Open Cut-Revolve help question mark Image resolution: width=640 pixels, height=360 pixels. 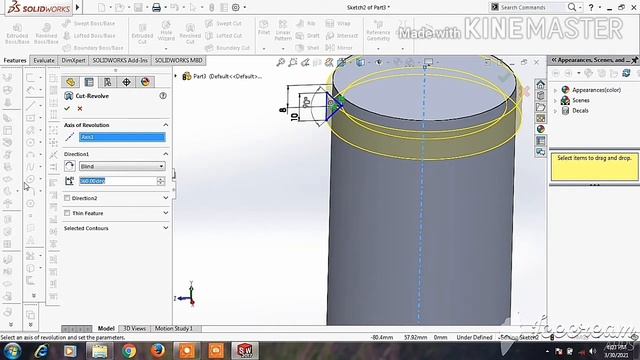163,96
